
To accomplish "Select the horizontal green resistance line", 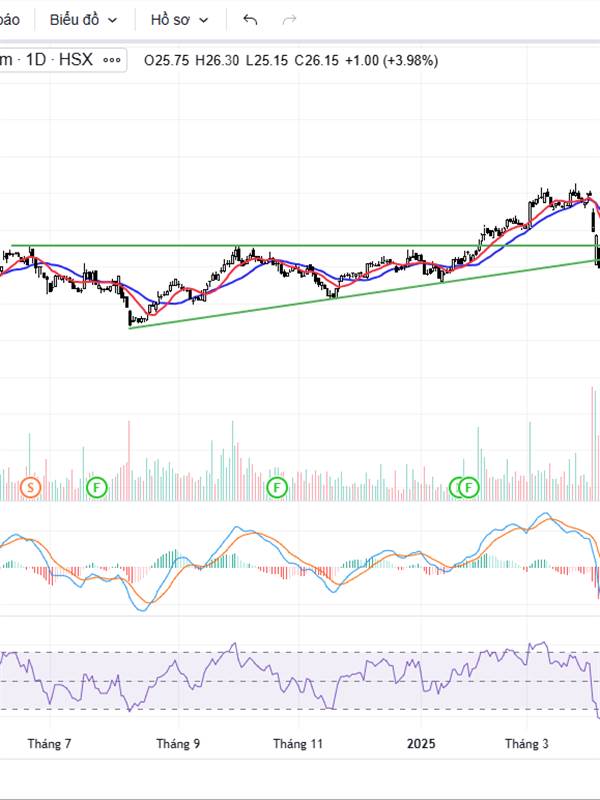I will pyautogui.click(x=306, y=245).
